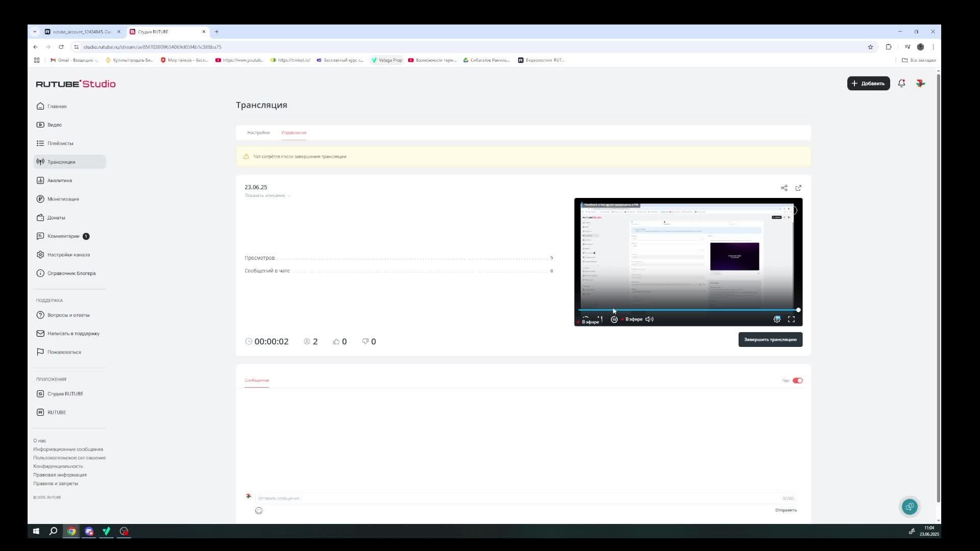This screenshot has width=980, height=551.
Task: Open the О нас link
Action: (x=40, y=441)
